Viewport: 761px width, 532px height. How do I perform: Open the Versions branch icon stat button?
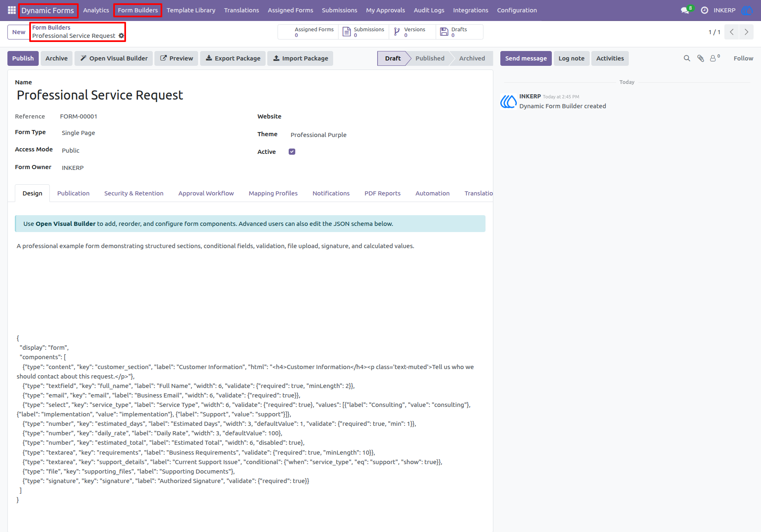click(x=412, y=32)
